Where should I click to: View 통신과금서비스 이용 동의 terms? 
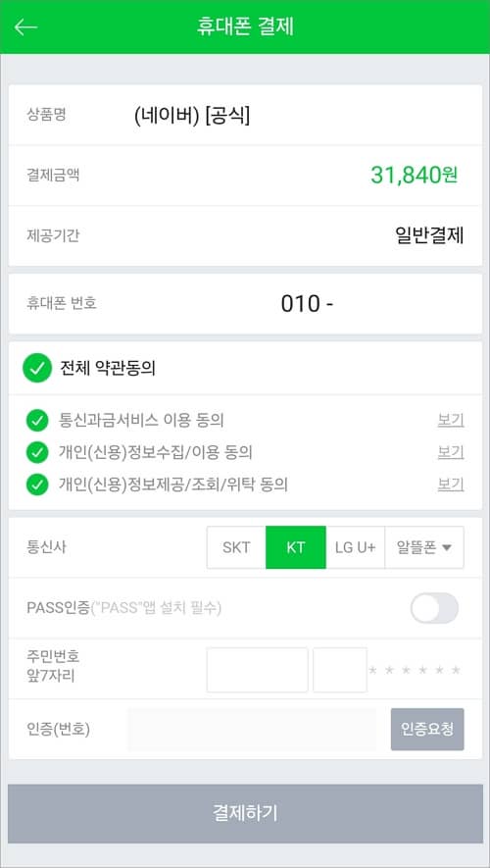click(451, 421)
